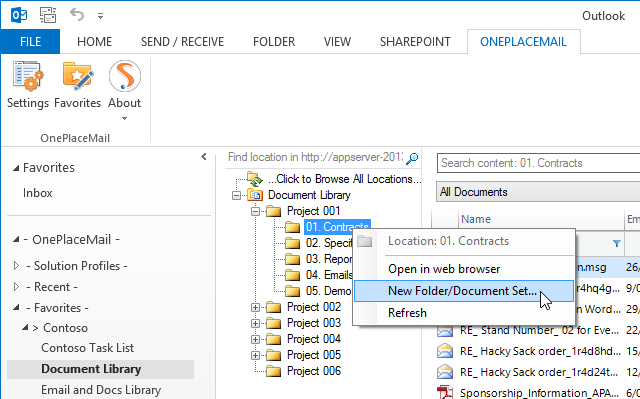Select Inbox under Favorites
The height and width of the screenshot is (399, 640).
click(x=38, y=193)
